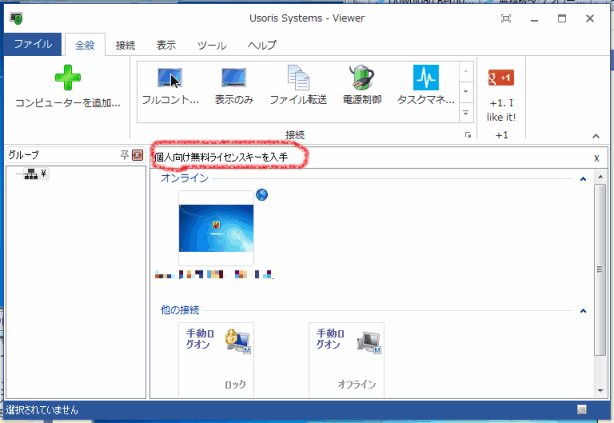This screenshot has width=614, height=423.
Task: Click the Other connections (他の接続) heading
Action: pos(180,310)
